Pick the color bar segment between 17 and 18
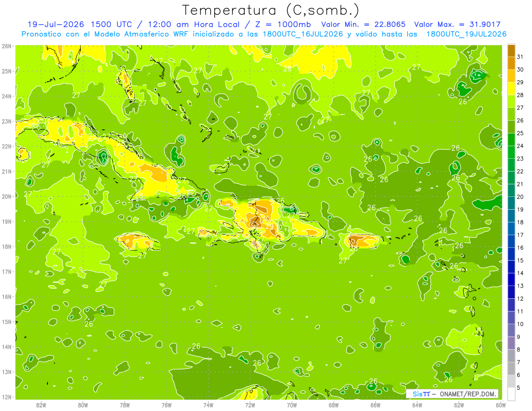This screenshot has width=532, height=411. click(x=511, y=228)
